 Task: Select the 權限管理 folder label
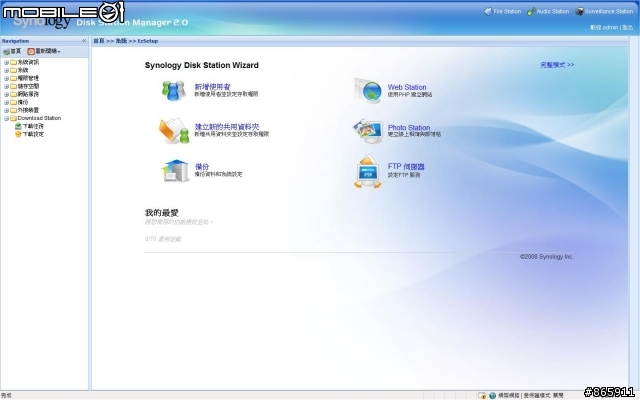pyautogui.click(x=28, y=78)
